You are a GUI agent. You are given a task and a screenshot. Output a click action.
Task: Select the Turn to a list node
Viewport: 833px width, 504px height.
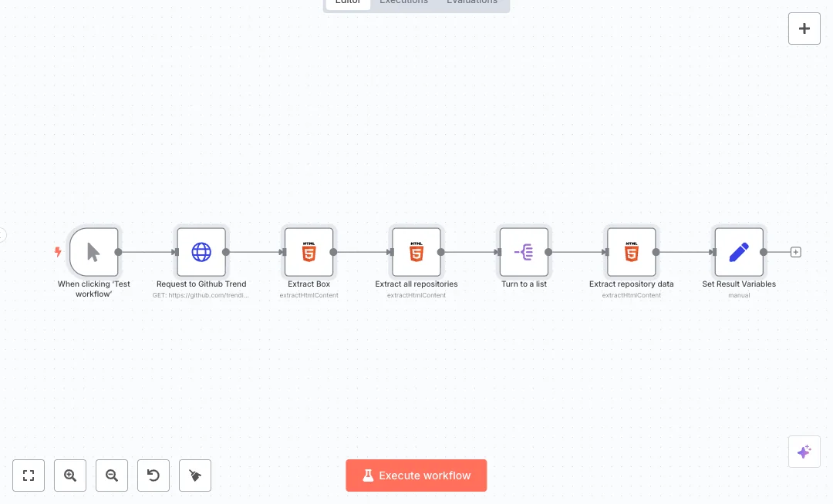tap(524, 252)
